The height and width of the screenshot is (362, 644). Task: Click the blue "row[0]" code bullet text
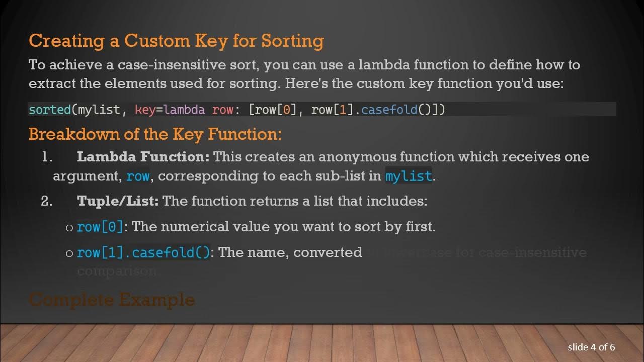pyautogui.click(x=100, y=227)
